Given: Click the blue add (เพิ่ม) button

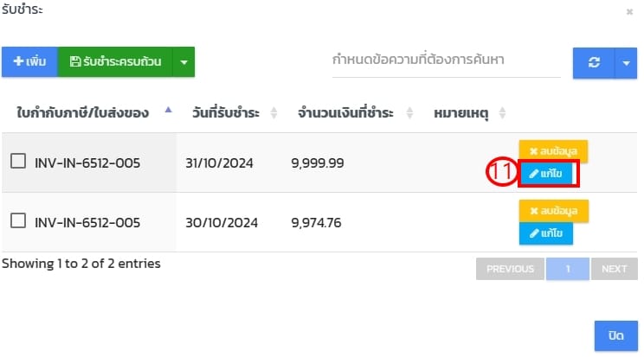Looking at the screenshot, I should [29, 61].
